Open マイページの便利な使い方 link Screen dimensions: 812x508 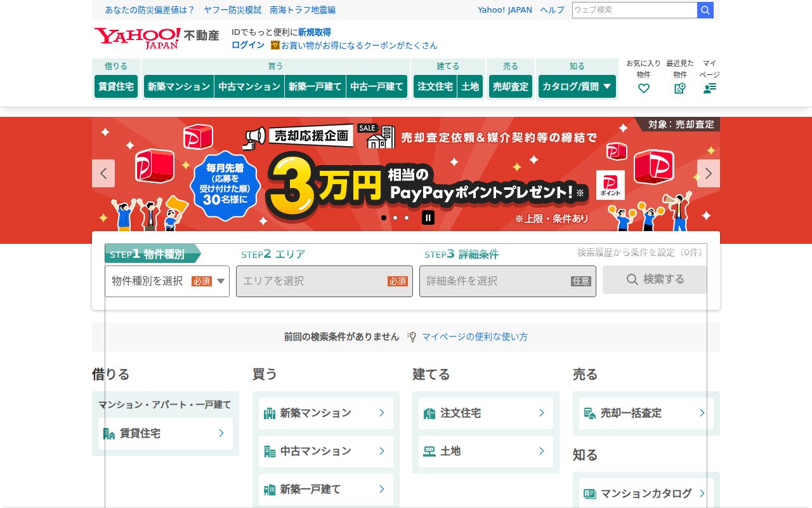click(475, 337)
